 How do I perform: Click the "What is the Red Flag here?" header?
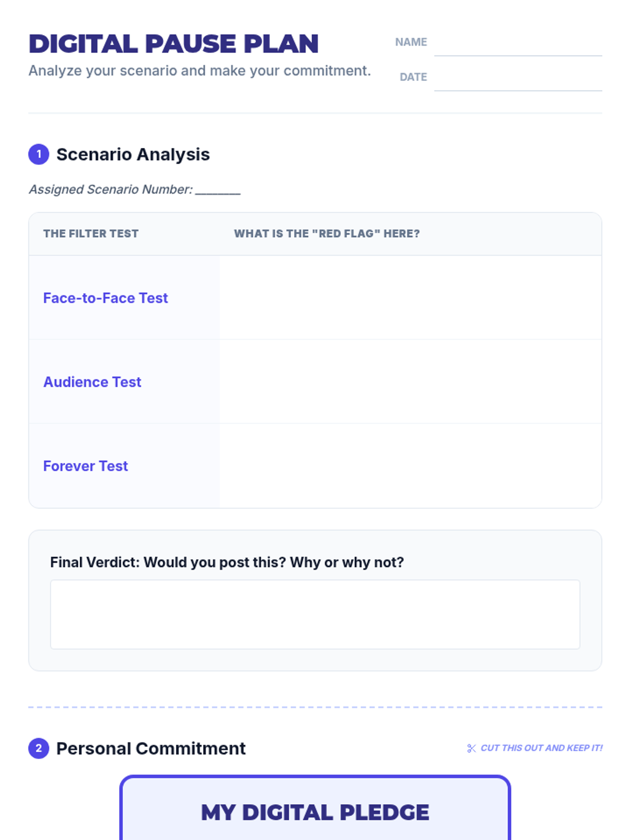tap(327, 234)
